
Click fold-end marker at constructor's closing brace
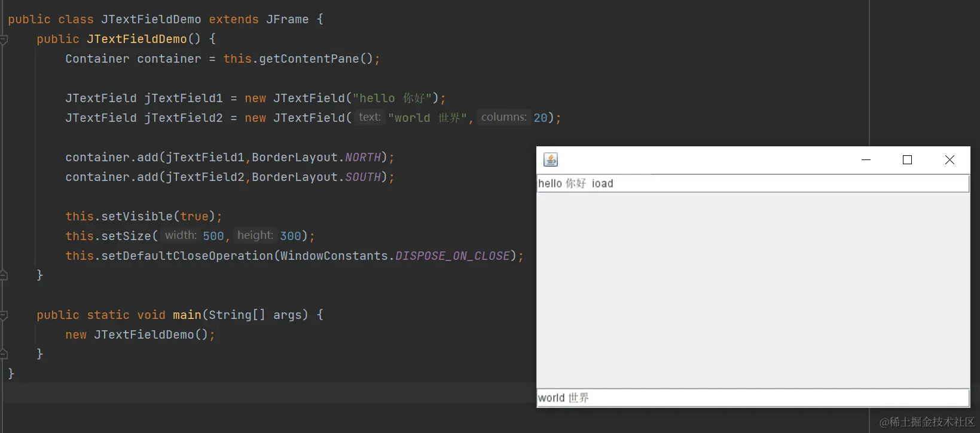coord(4,275)
